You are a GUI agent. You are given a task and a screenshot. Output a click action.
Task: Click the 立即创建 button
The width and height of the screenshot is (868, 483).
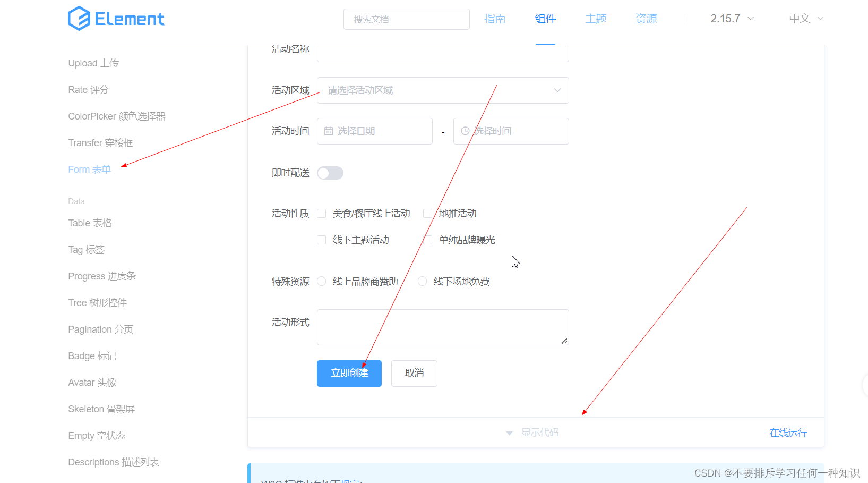coord(349,374)
